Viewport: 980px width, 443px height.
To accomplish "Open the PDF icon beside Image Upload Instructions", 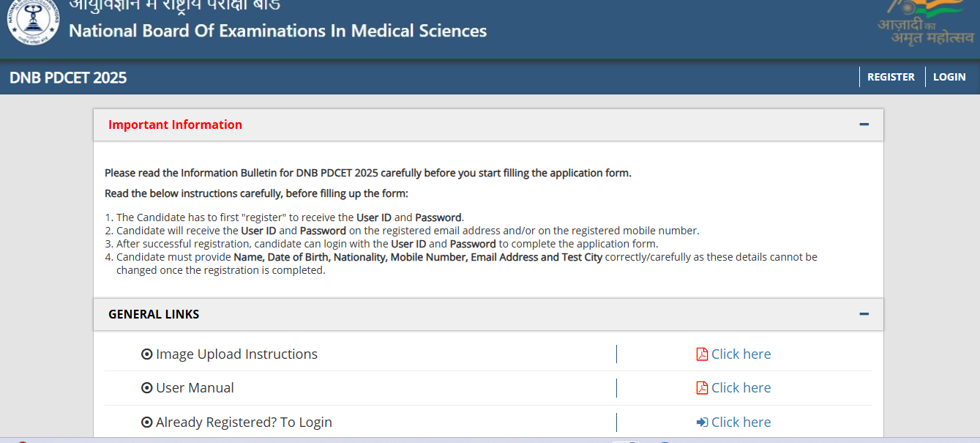I will coord(701,353).
